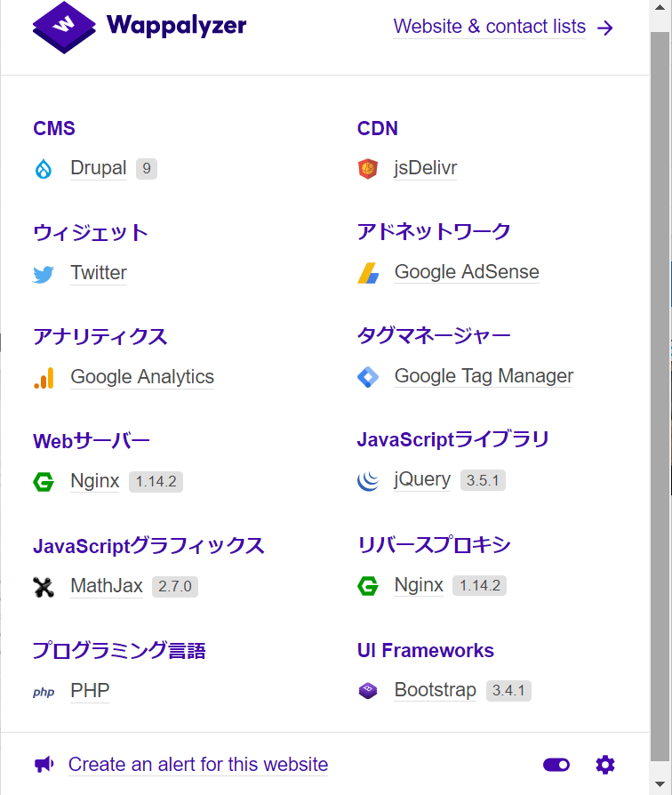Click the Wappalyzer logo

[x=140, y=27]
